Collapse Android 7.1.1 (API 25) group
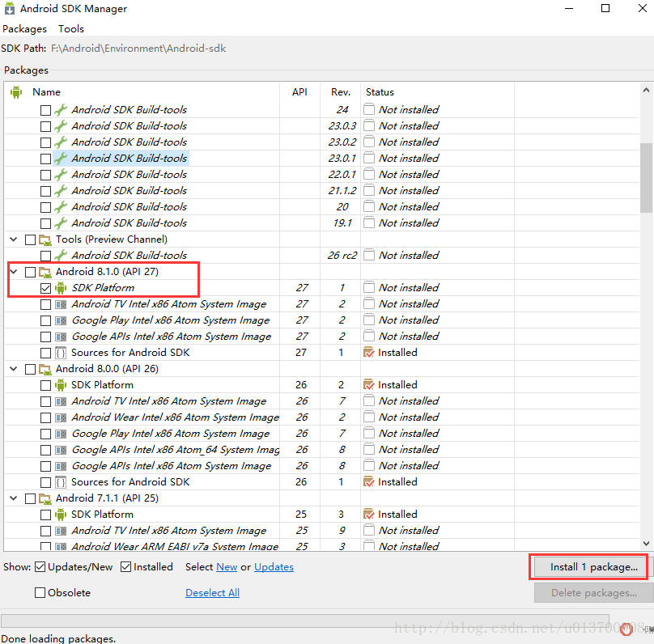 (14, 498)
